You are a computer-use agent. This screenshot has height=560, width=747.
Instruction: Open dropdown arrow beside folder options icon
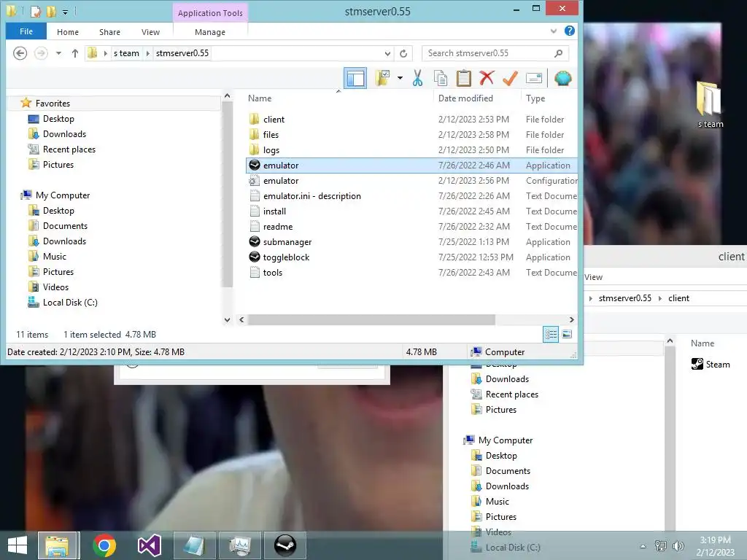pyautogui.click(x=400, y=78)
